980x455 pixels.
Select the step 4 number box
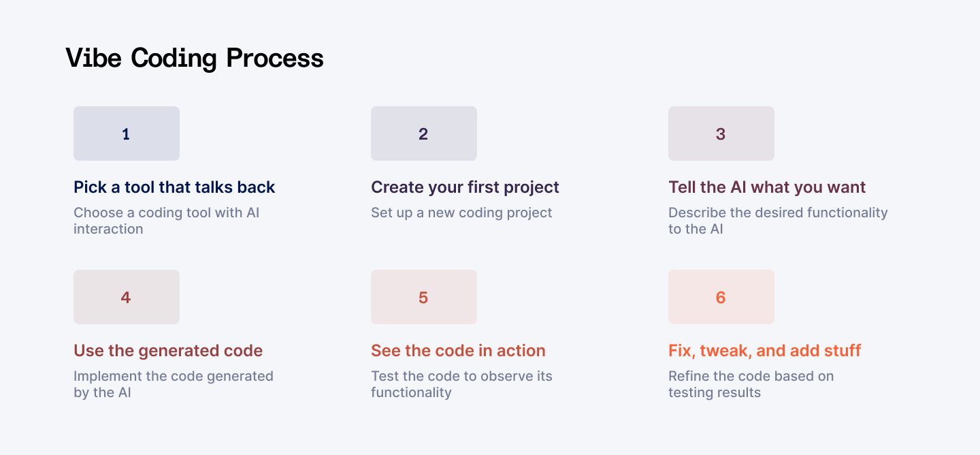(x=127, y=297)
